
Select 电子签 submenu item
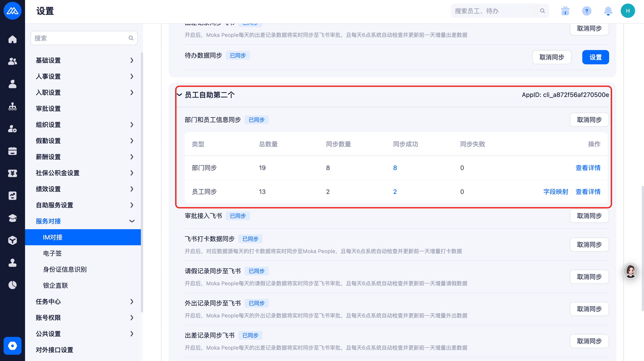coord(52,253)
